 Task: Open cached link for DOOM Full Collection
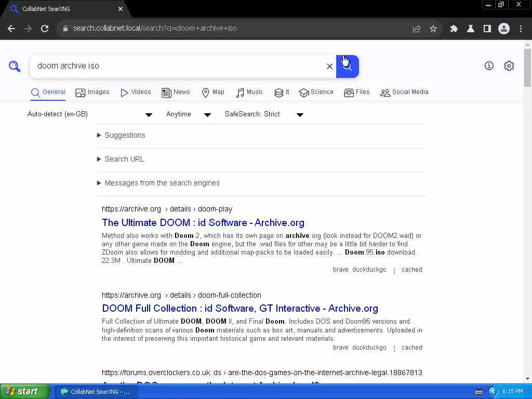click(x=412, y=348)
